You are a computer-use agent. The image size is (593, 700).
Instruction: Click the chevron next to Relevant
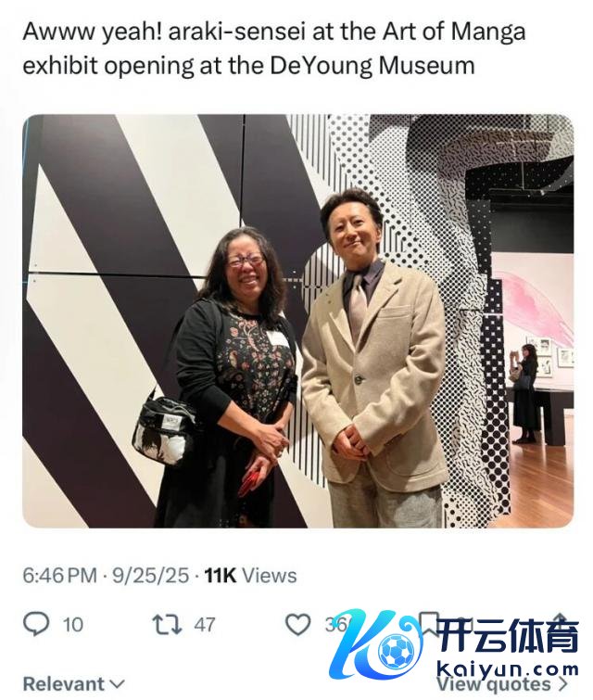(118, 684)
